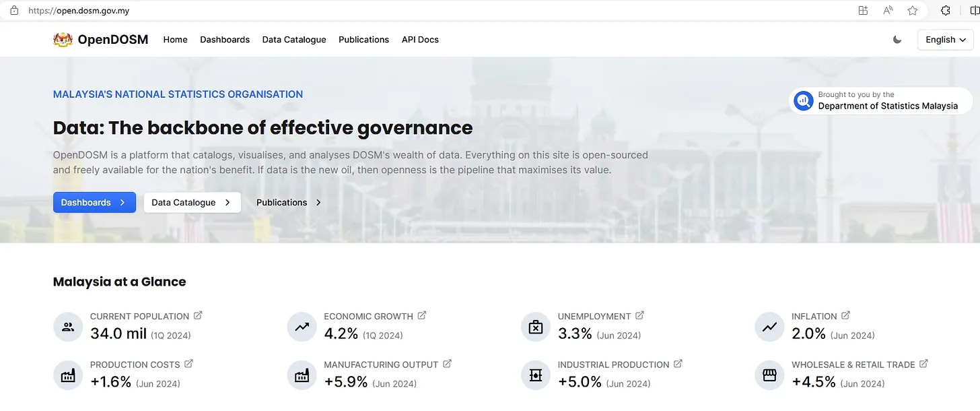980x411 pixels.
Task: Open external link beside Unemployment
Action: point(640,315)
